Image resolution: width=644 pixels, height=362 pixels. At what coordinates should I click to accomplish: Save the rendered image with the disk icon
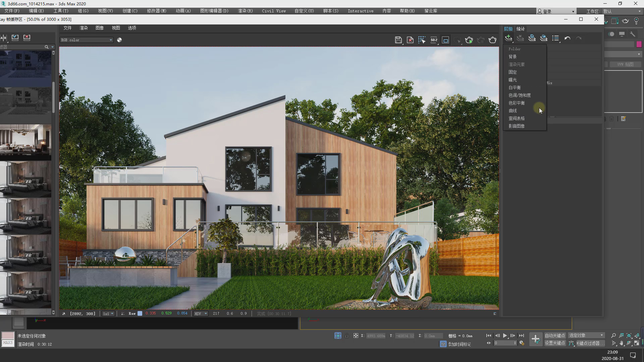pos(398,40)
